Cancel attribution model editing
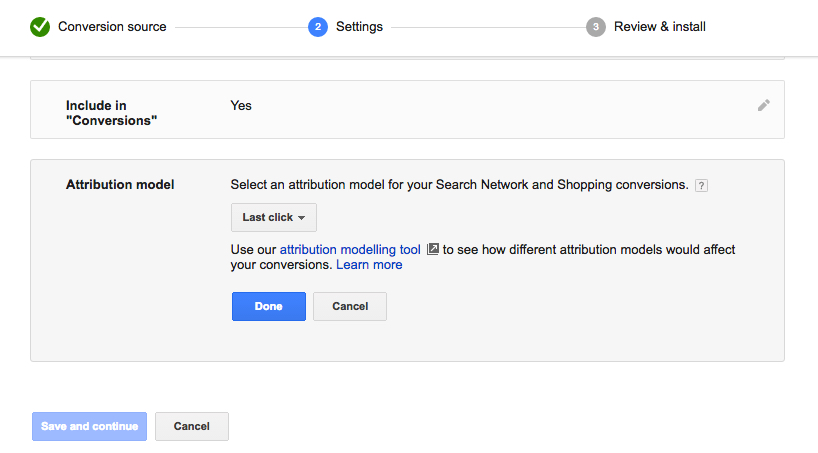Viewport: 818px width, 453px height. coord(350,306)
